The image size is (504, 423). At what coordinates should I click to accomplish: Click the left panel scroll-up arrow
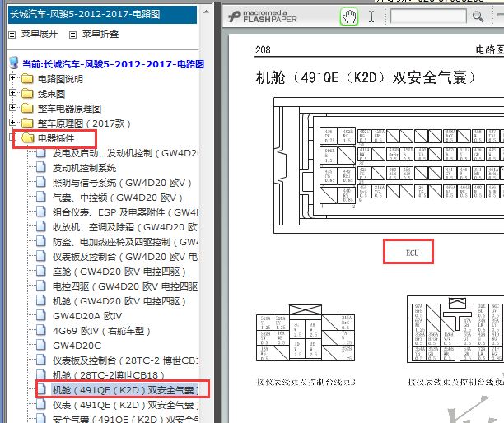(x=206, y=12)
